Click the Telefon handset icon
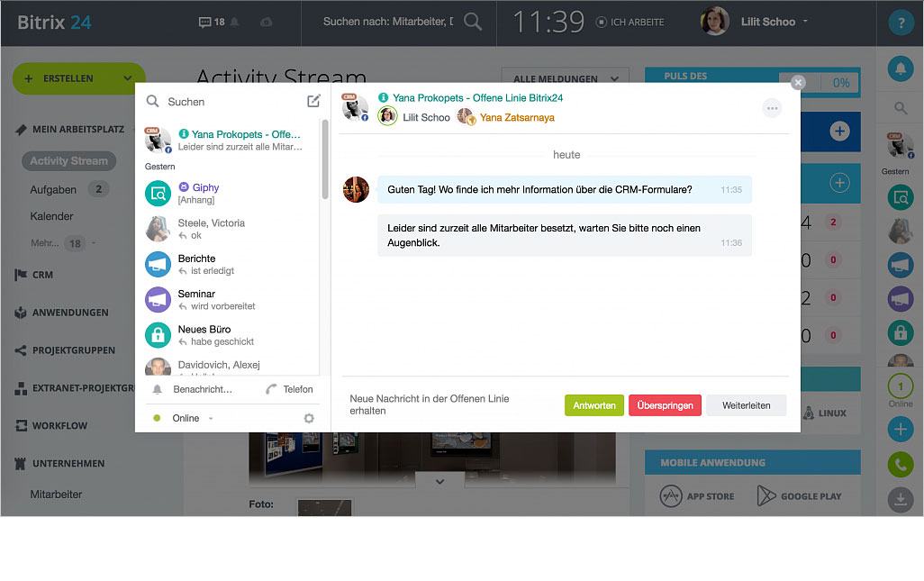The image size is (924, 581). point(271,389)
